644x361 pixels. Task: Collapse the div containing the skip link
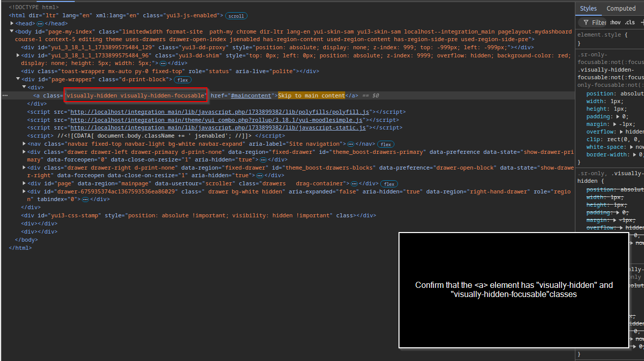pyautogui.click(x=24, y=87)
